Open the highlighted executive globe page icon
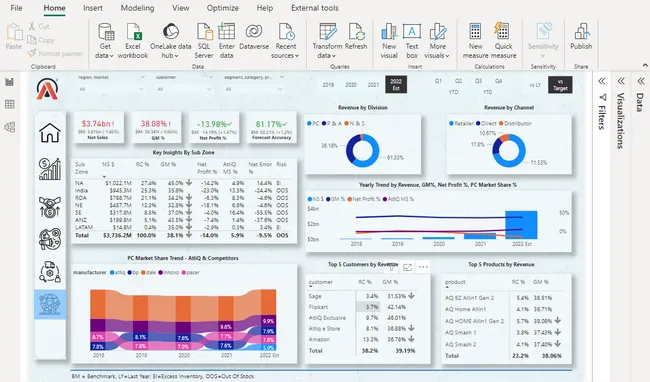This screenshot has height=382, width=650. tap(50, 304)
